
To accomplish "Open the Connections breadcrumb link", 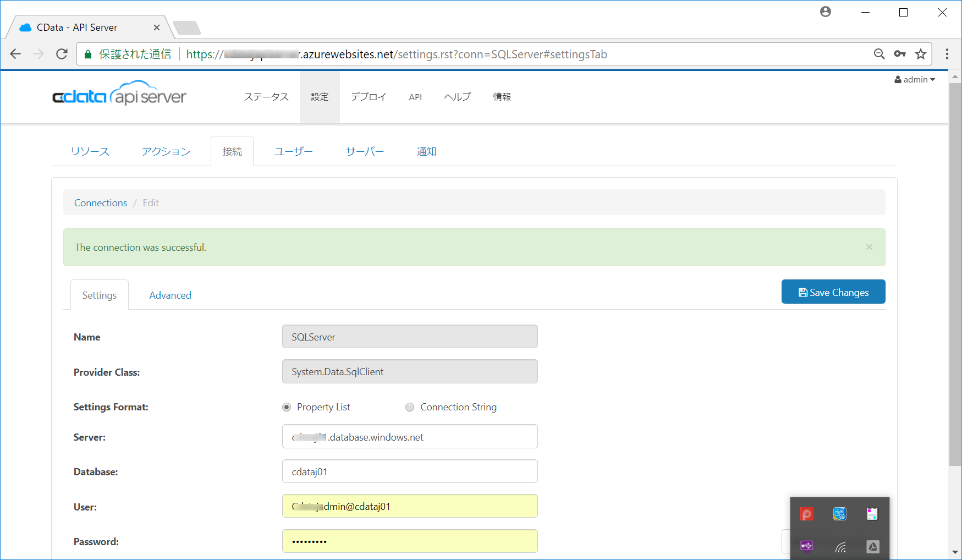I will [x=100, y=202].
